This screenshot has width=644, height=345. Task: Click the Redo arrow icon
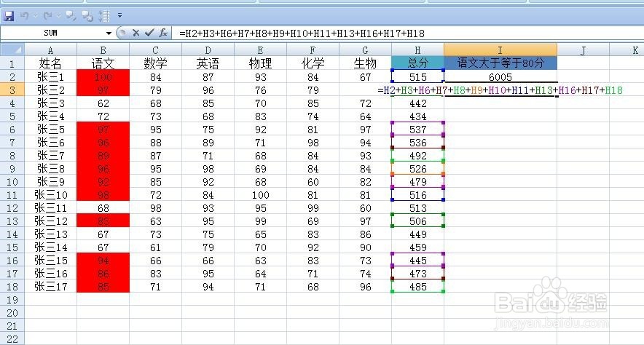(x=47, y=15)
